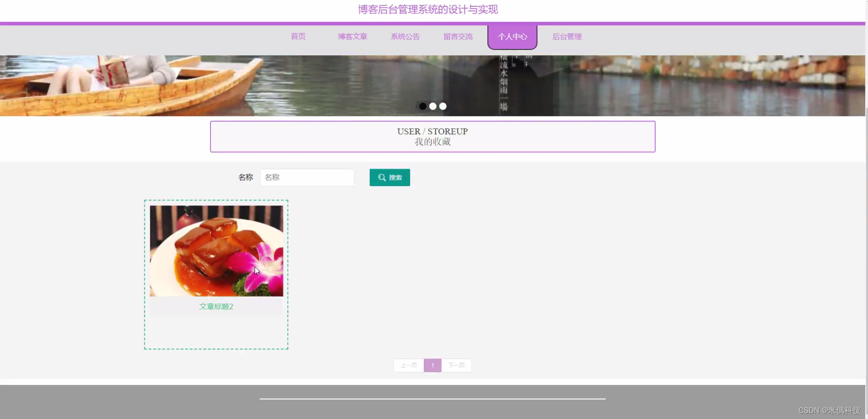
Task: Click the 搜索 search button
Action: [390, 177]
